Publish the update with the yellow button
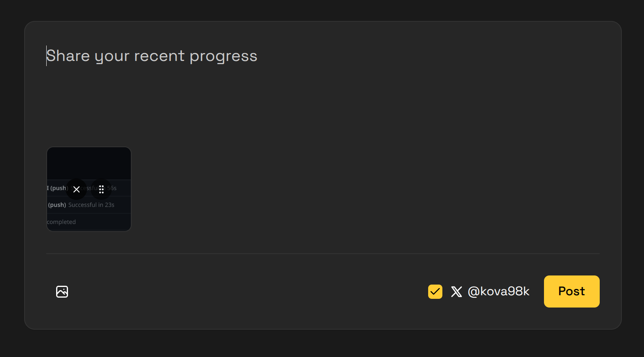 572,291
